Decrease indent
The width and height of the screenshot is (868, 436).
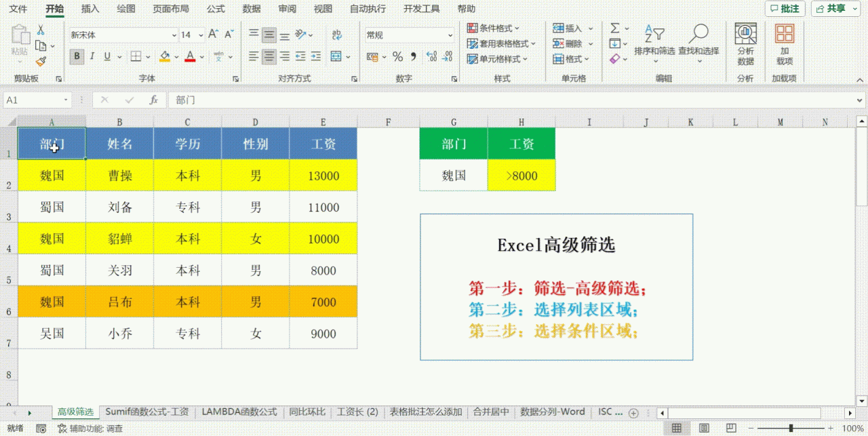[x=301, y=56]
